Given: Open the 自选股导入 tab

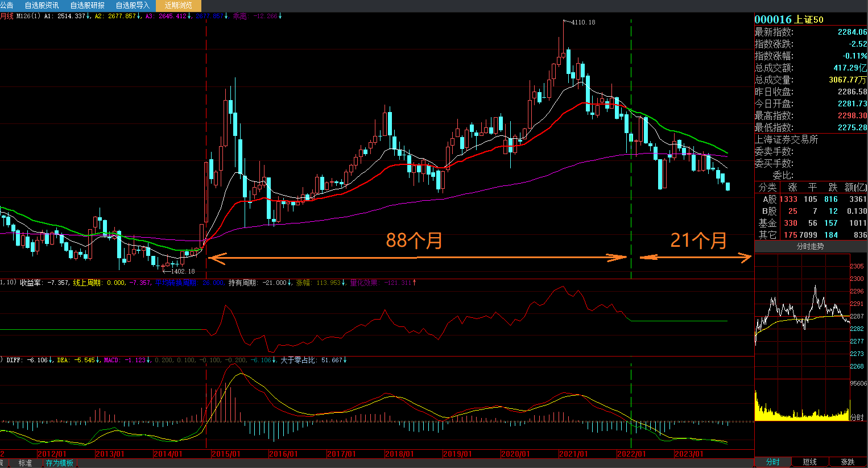Looking at the screenshot, I should 133,5.
